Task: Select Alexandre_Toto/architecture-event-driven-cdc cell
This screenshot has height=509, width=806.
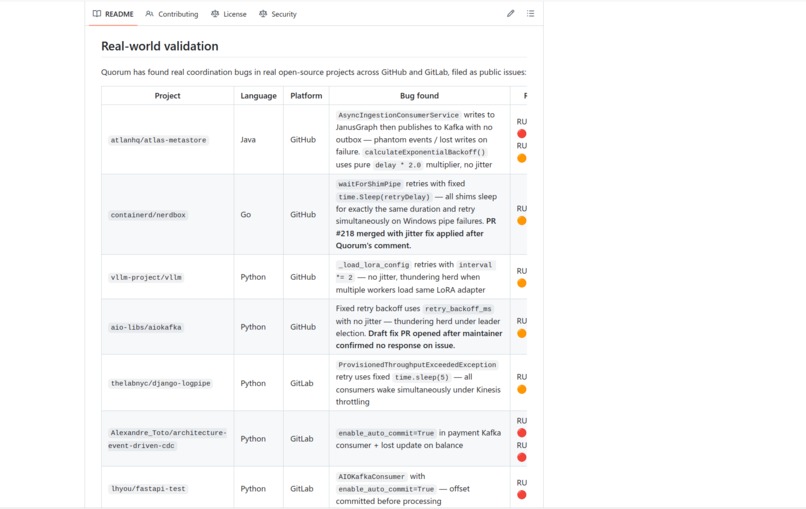Action: click(x=168, y=439)
